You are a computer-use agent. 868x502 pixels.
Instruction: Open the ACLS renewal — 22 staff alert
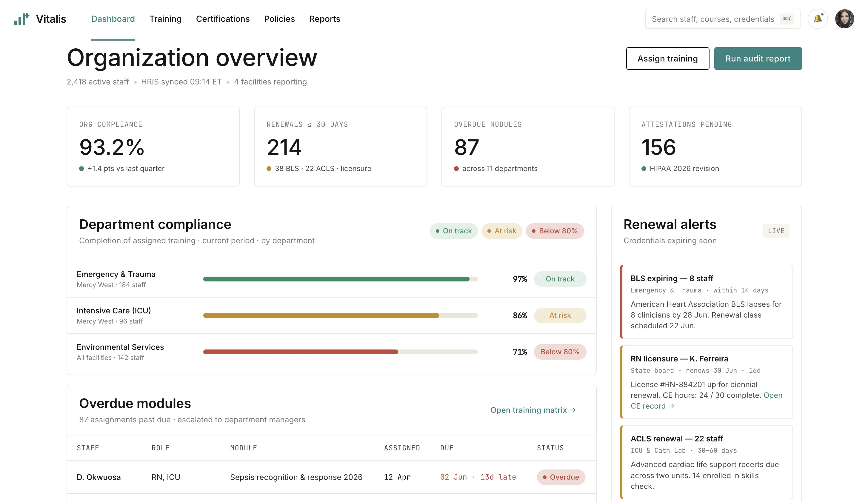click(706, 462)
